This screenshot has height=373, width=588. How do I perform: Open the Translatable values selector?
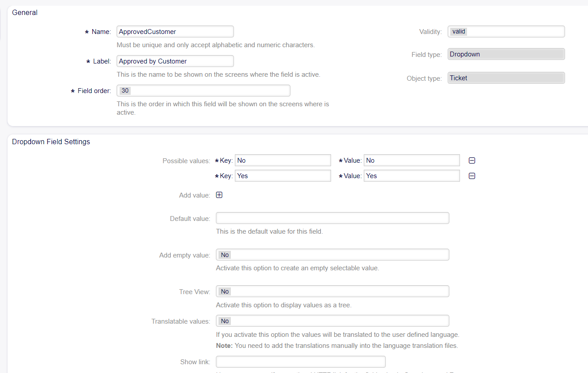(x=332, y=321)
